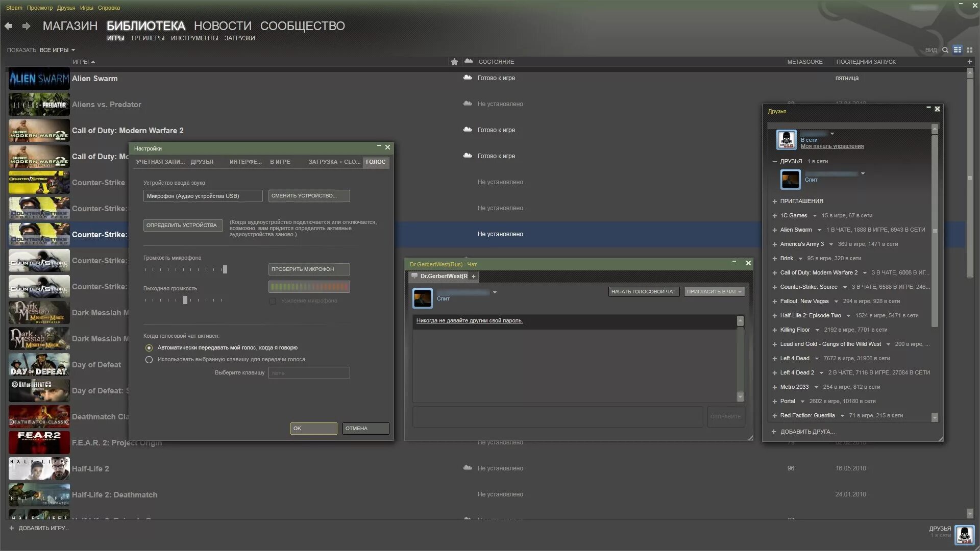Click sleeping friend's avatar in Friends list
The image size is (980, 551).
click(790, 179)
